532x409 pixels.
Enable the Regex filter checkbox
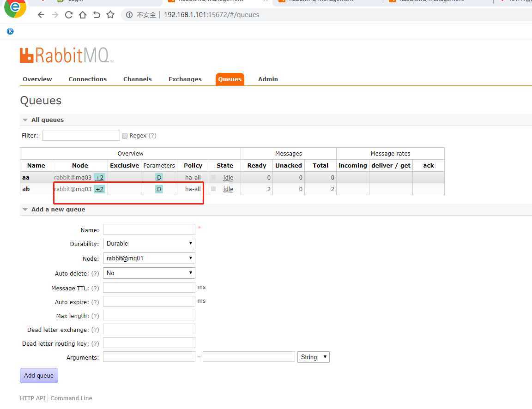[125, 136]
